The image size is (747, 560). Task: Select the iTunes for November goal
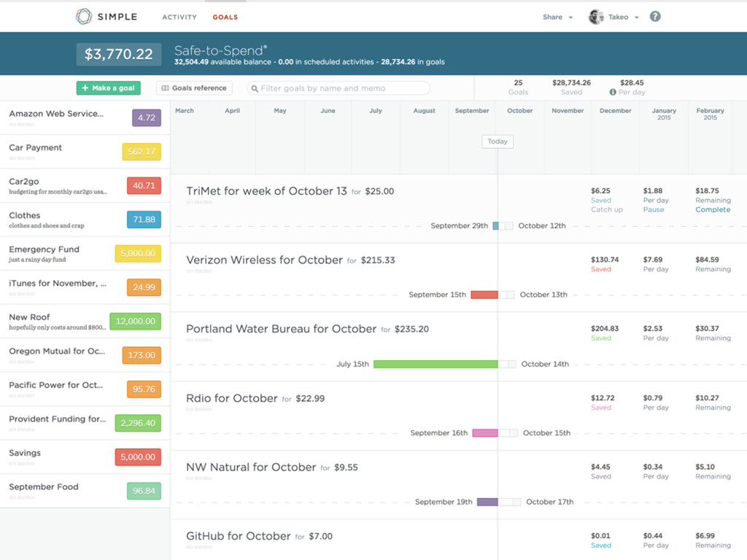[85, 287]
